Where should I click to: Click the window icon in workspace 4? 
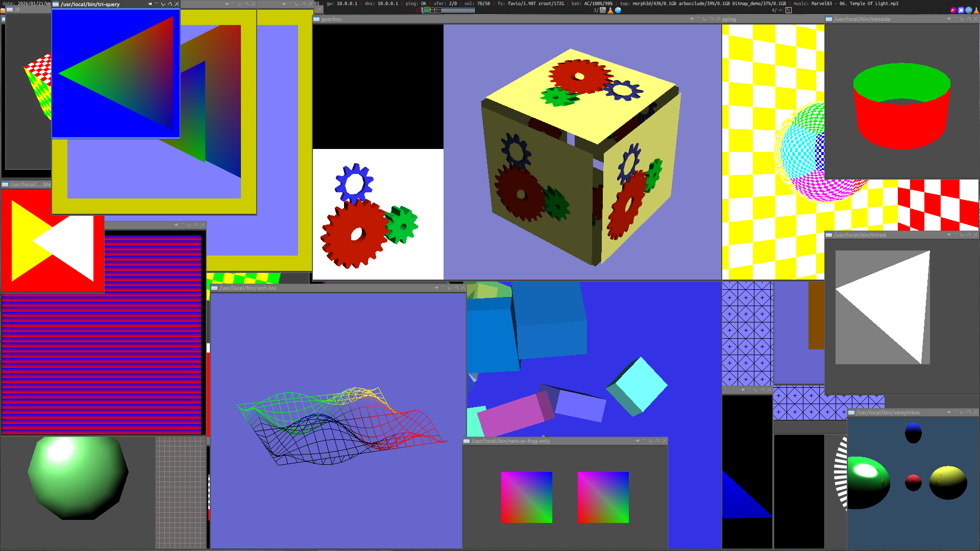tap(789, 10)
